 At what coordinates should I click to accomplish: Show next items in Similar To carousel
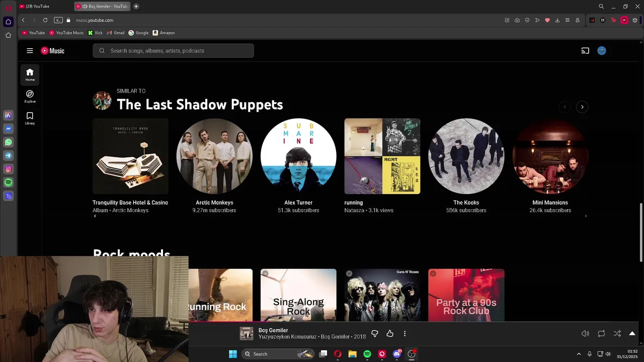[582, 107]
